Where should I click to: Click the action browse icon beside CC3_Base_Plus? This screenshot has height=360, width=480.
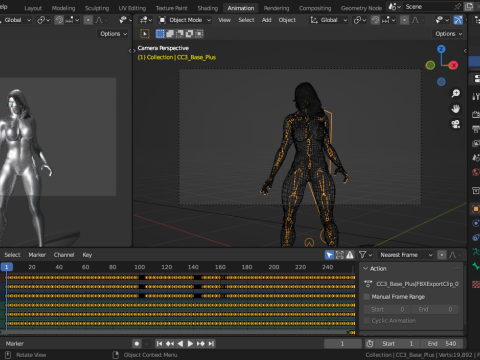(x=368, y=284)
